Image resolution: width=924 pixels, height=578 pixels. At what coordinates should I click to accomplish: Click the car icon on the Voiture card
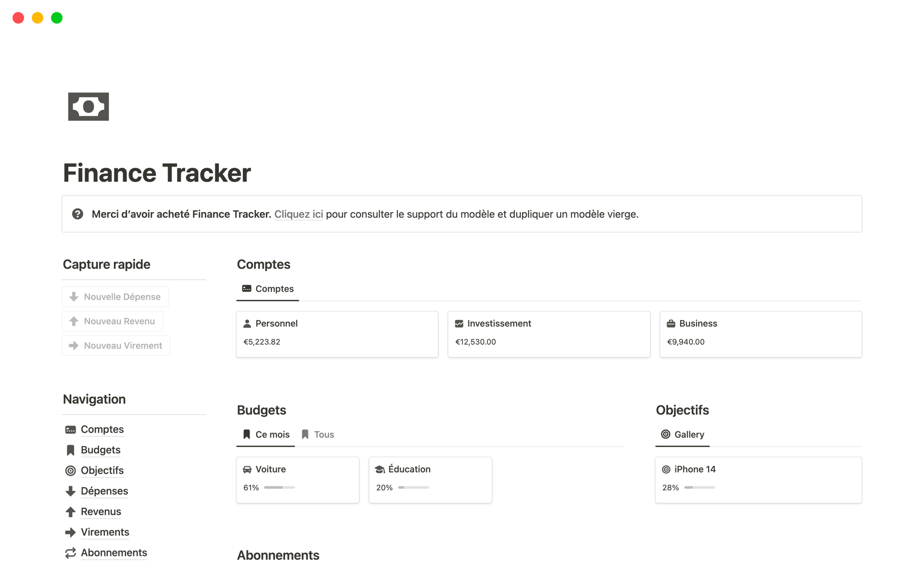click(247, 469)
